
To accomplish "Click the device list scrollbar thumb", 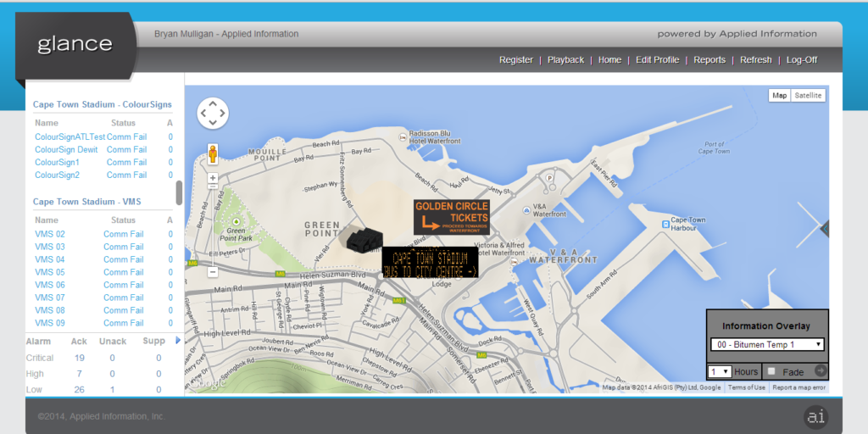I will [179, 192].
